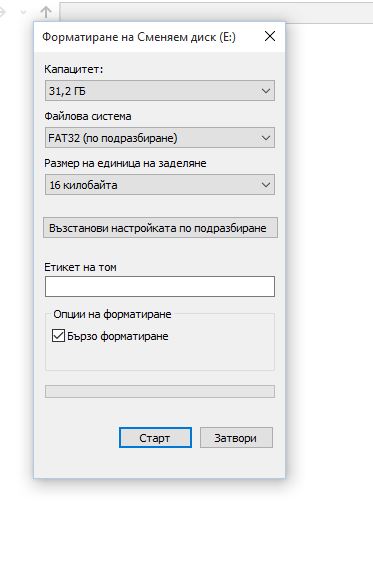Click the Explorer address bar

coord(216,13)
